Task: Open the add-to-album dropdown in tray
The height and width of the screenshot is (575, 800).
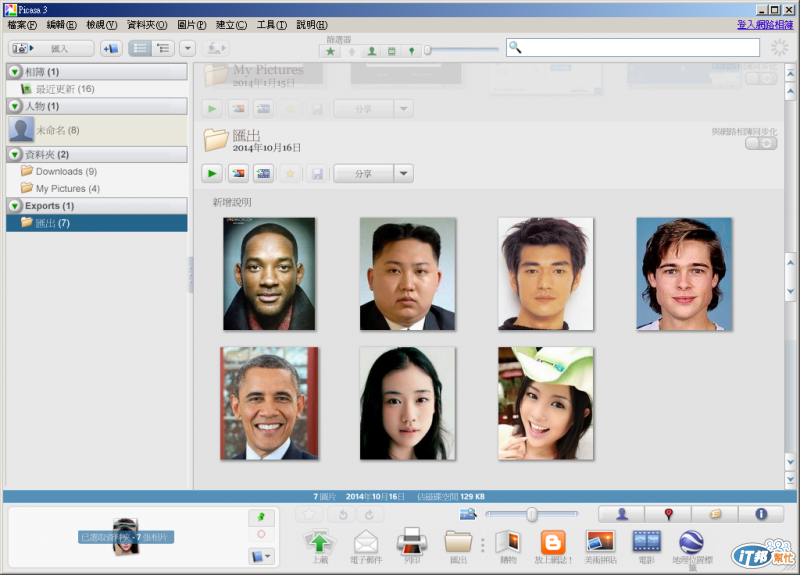Action: pos(261,556)
